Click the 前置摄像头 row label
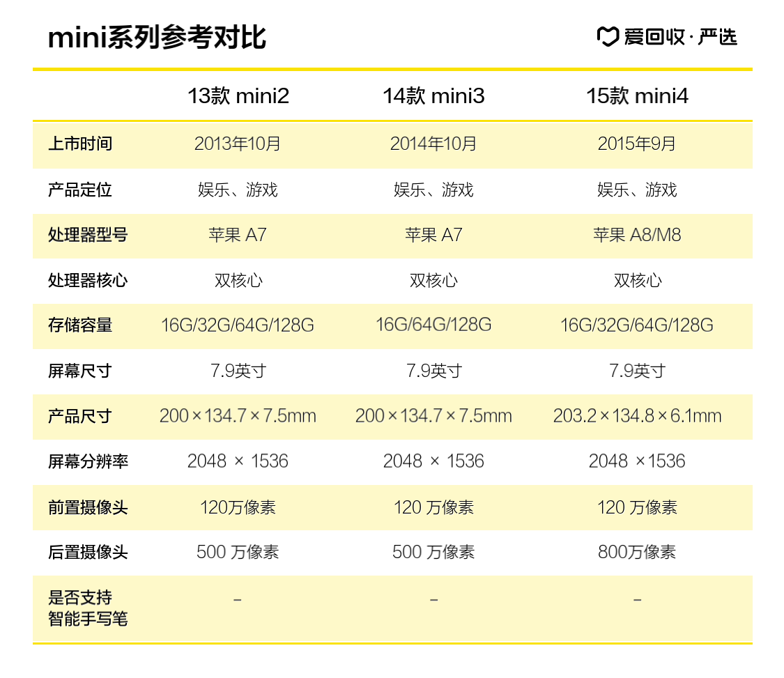The height and width of the screenshot is (678, 784). click(88, 507)
